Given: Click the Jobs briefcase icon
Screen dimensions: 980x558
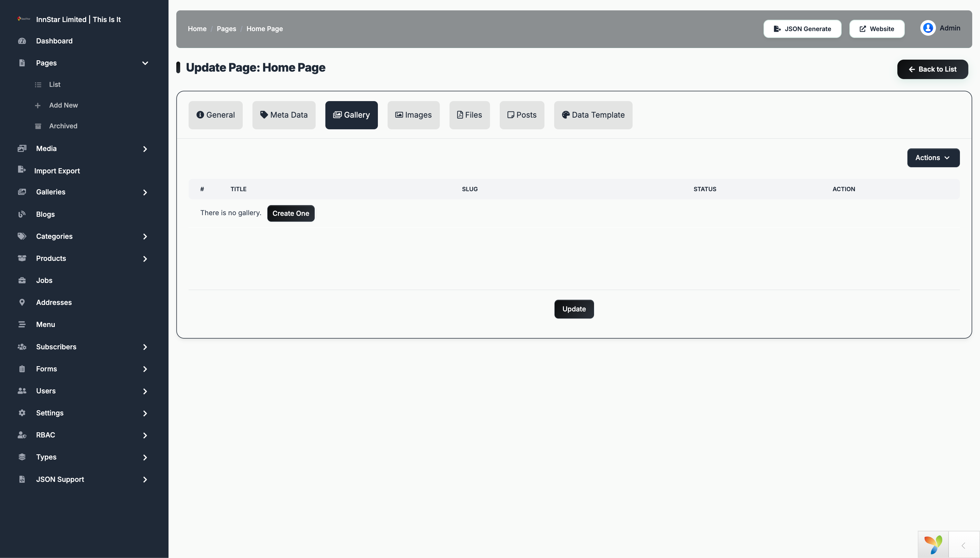Looking at the screenshot, I should (x=22, y=281).
